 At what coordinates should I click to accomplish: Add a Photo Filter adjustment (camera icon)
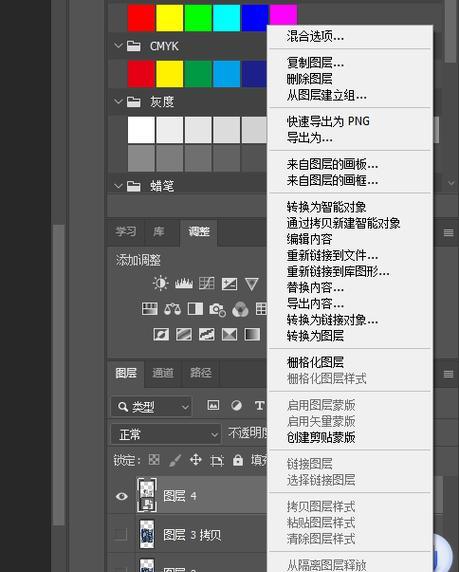point(217,310)
